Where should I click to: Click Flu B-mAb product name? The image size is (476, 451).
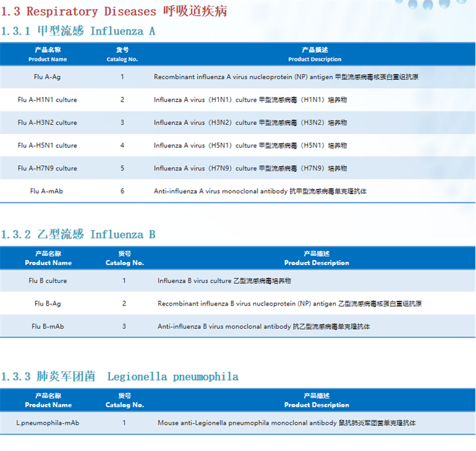pos(48,326)
